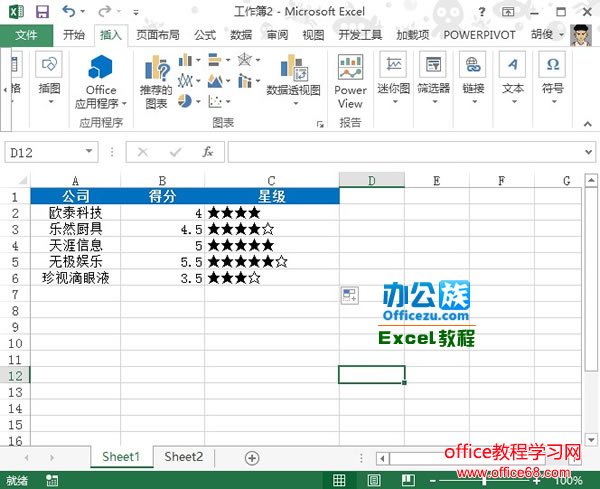Viewport: 600px width, 489px height.
Task: Switch to Data (数据) tab
Action: pyautogui.click(x=241, y=35)
